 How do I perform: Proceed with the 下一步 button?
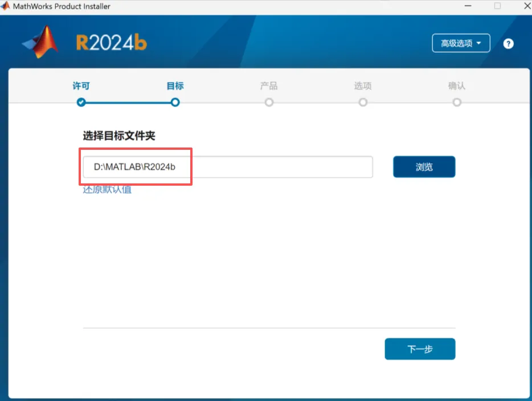pos(420,349)
